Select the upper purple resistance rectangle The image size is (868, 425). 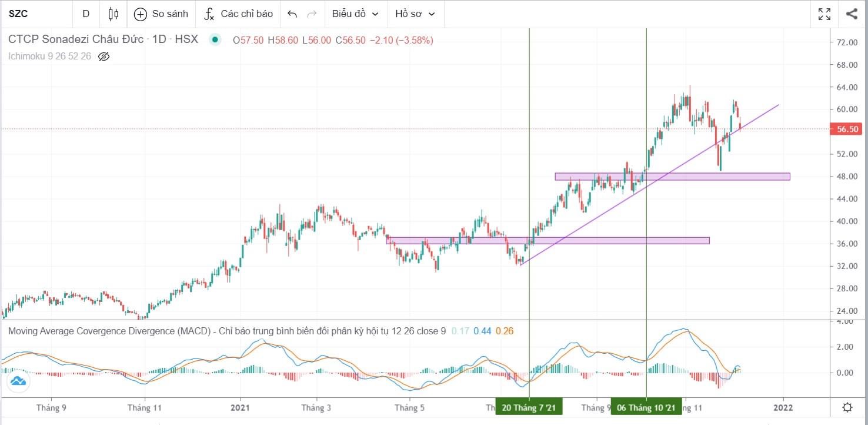(x=672, y=176)
